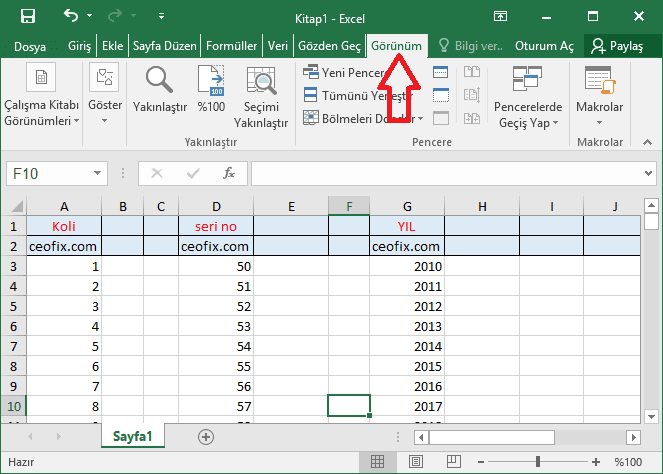Select column D header
Image resolution: width=663 pixels, height=474 pixels.
(216, 206)
